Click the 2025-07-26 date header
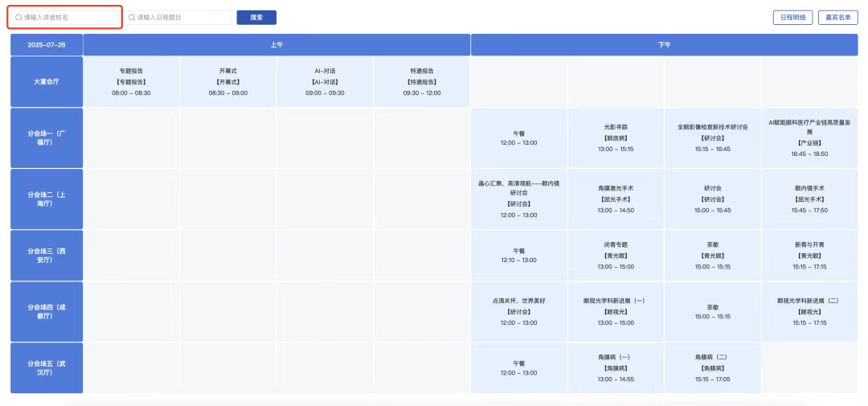 [47, 45]
